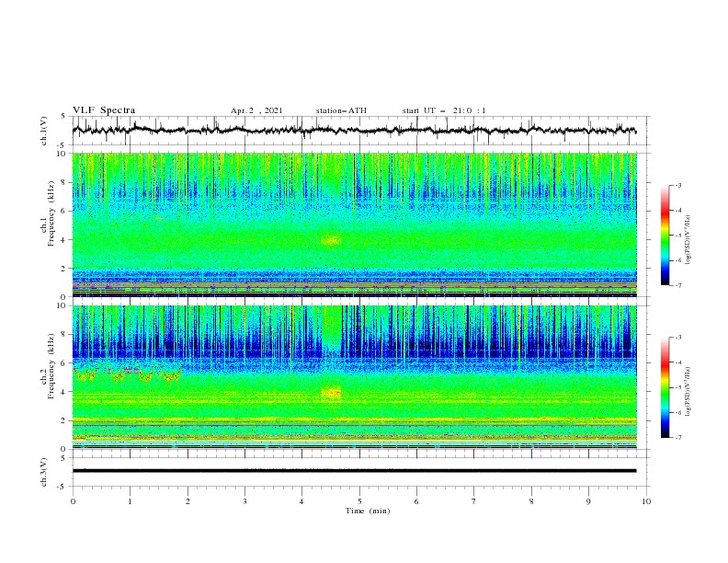Viewport: 728px width, 563px height.
Task: Click time tick label "4" on x-axis
Action: 301,501
